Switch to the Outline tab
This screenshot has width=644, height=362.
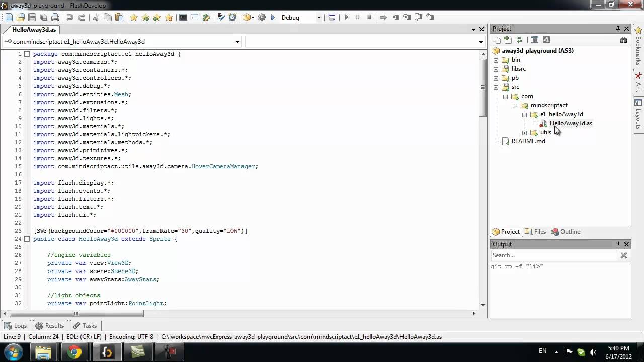pos(566,232)
